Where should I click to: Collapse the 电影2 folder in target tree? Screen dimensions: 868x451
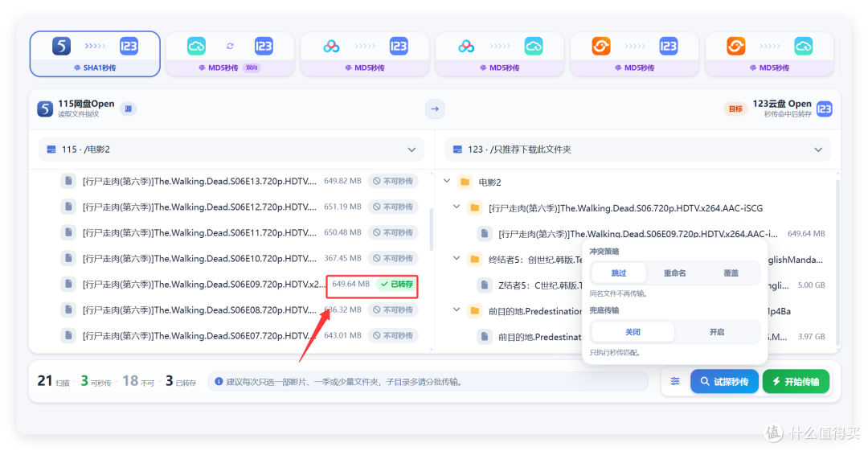[x=448, y=181]
